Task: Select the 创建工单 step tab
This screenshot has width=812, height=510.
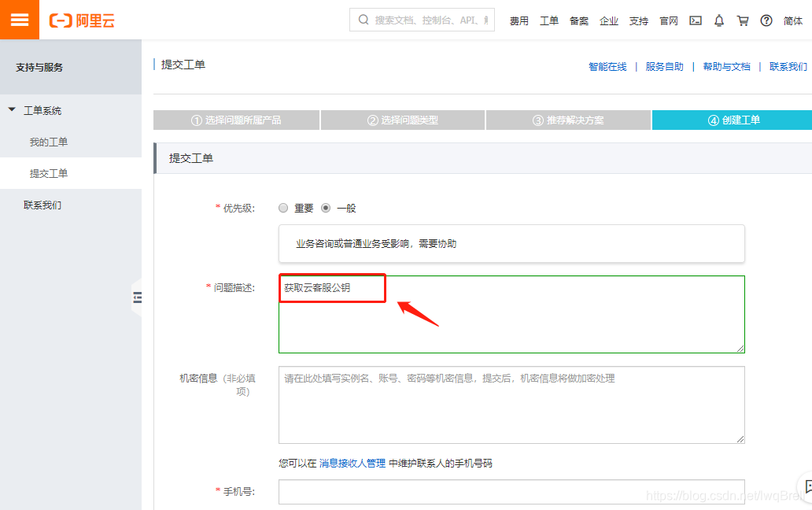Action: tap(733, 120)
